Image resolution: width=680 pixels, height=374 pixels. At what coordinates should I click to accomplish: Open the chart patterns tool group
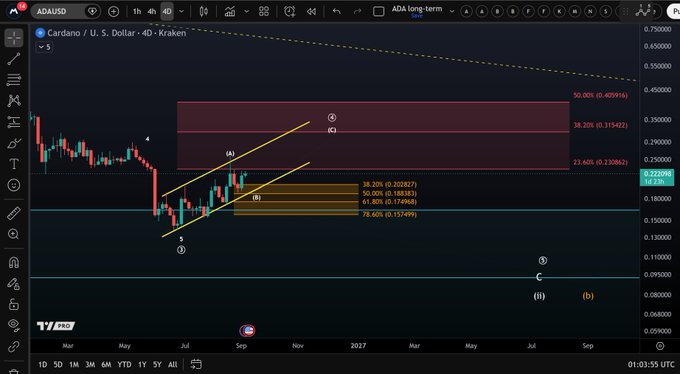[14, 101]
